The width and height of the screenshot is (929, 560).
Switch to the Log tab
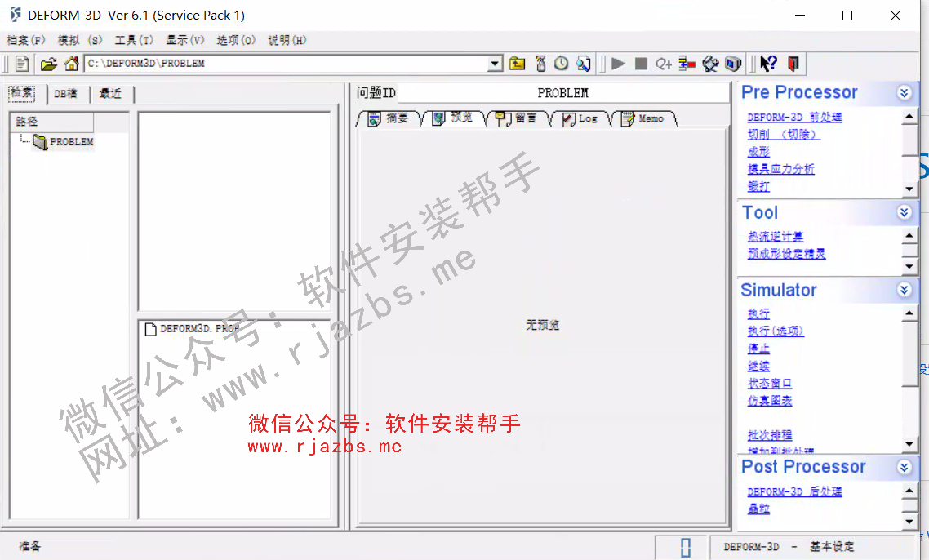tap(580, 118)
